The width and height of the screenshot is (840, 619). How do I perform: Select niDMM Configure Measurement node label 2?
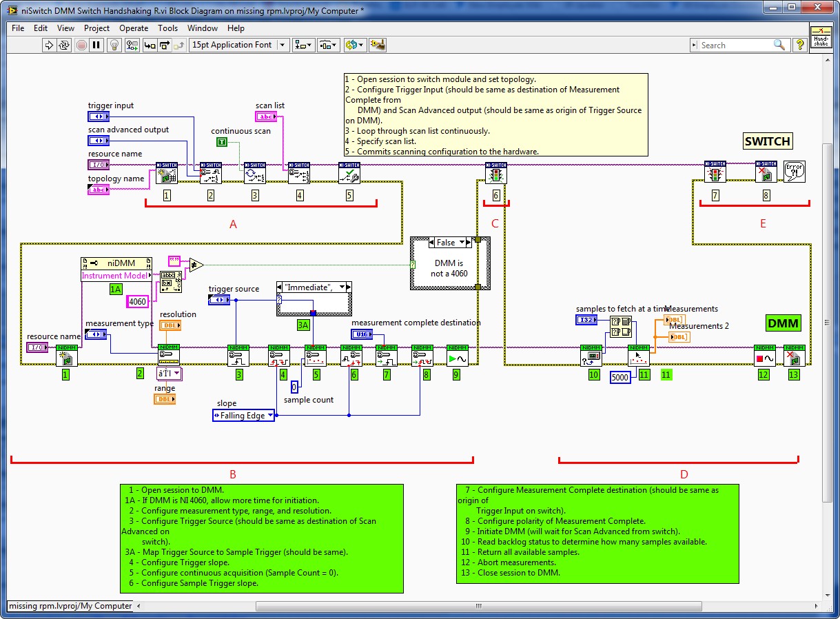pyautogui.click(x=169, y=355)
